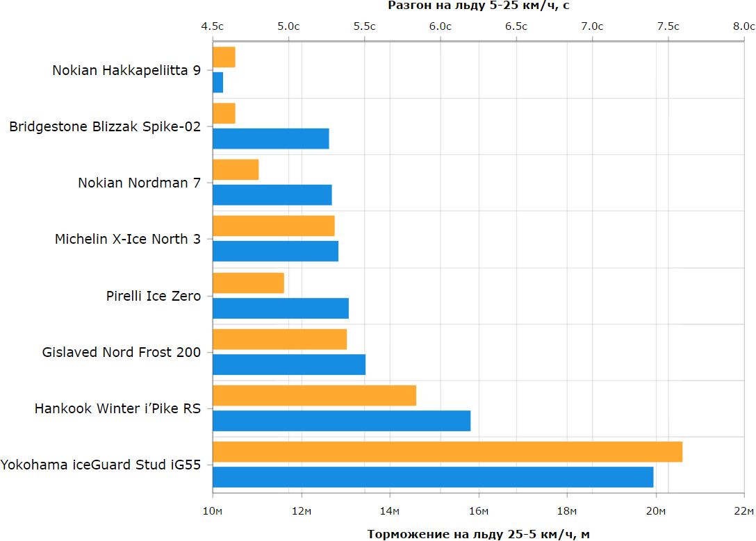Click the '7.5с' top axis tick label

(x=668, y=26)
